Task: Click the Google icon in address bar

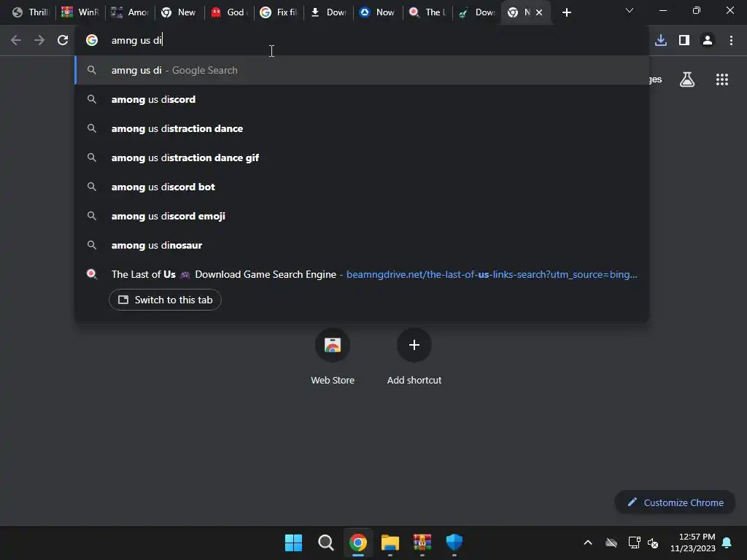Action: click(x=92, y=41)
